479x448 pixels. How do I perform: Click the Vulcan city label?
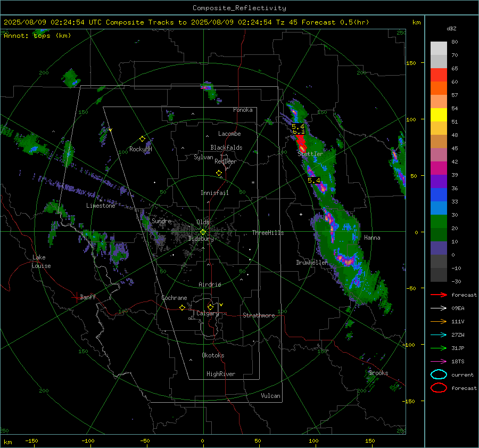point(270,396)
